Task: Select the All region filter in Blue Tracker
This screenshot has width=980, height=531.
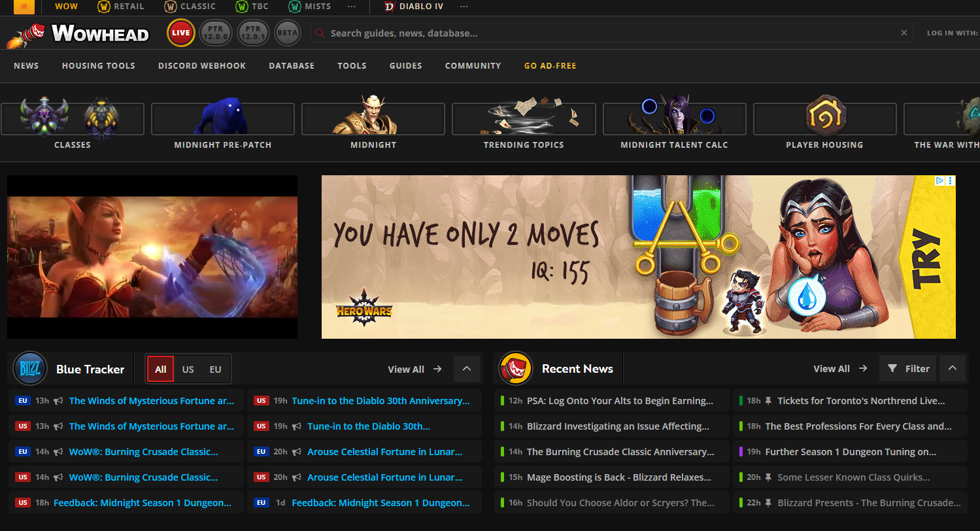Action: (x=161, y=369)
